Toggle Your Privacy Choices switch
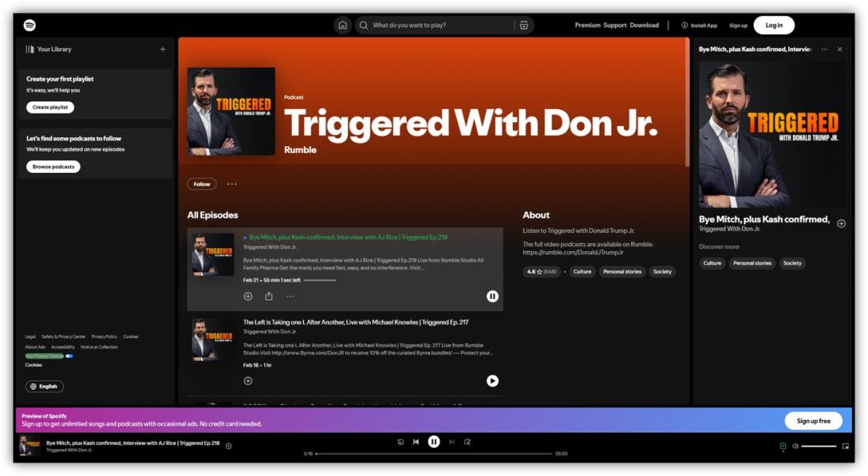 point(69,357)
